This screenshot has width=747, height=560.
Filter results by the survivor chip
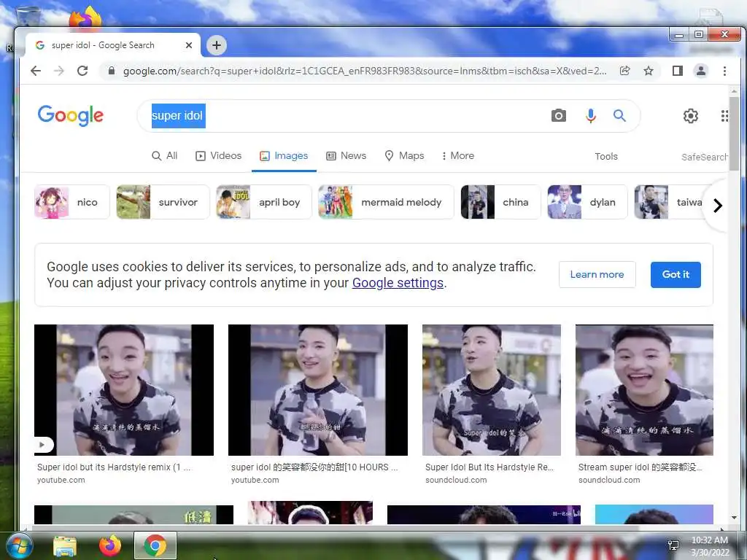[163, 202]
